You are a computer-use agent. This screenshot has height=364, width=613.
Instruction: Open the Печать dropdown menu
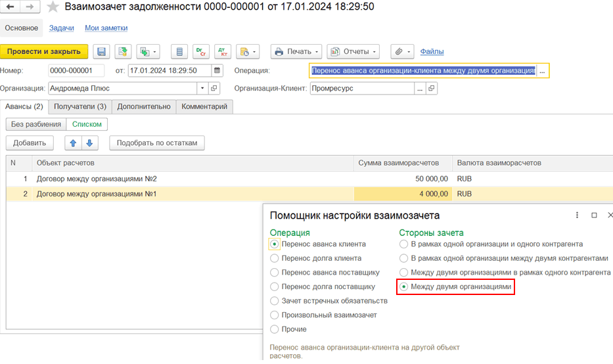tap(296, 51)
